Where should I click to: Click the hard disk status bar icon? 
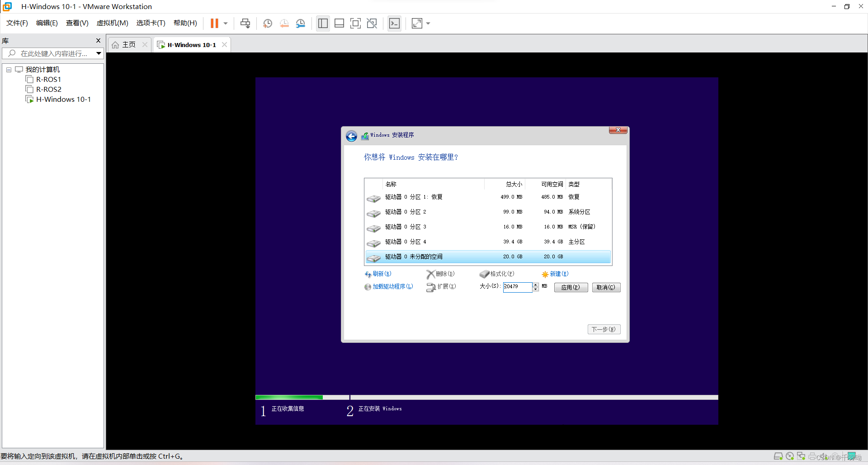click(x=778, y=456)
